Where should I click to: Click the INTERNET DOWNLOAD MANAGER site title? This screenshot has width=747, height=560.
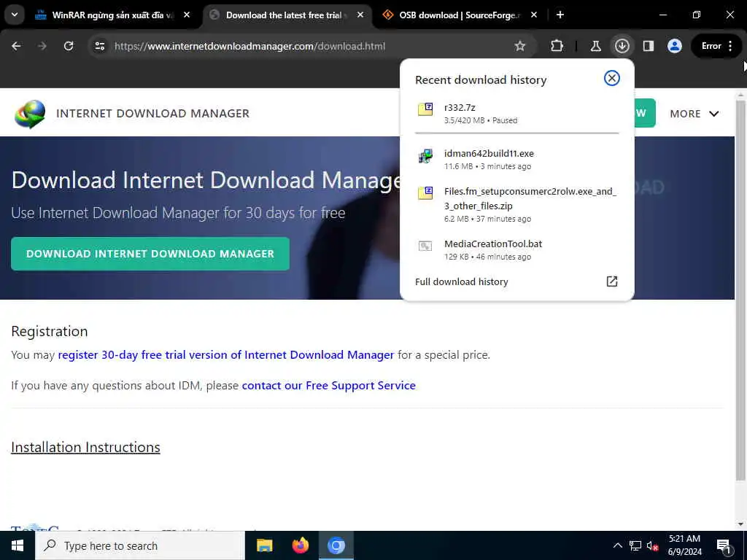pyautogui.click(x=152, y=113)
